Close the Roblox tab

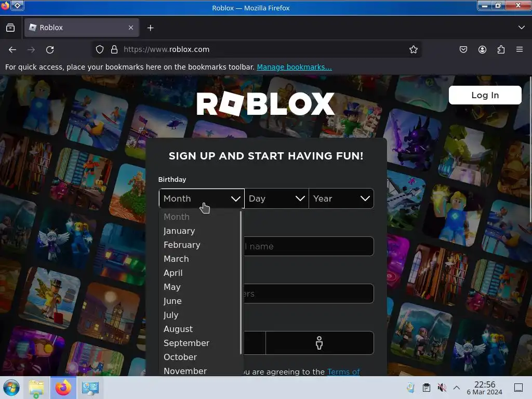click(x=131, y=28)
